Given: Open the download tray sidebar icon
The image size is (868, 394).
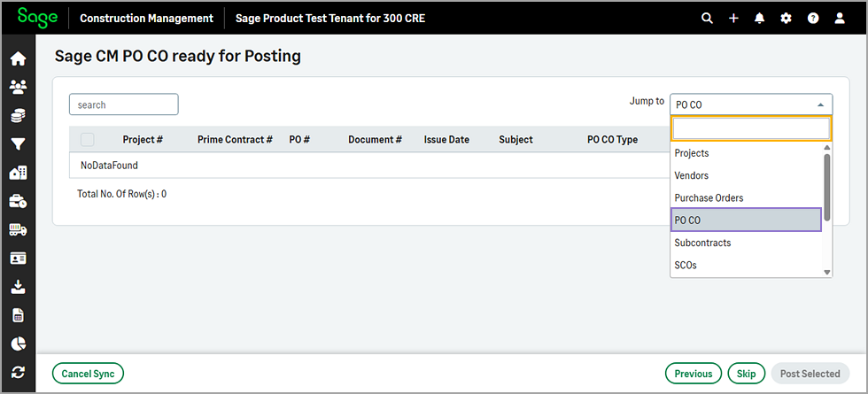Looking at the screenshot, I should (19, 287).
